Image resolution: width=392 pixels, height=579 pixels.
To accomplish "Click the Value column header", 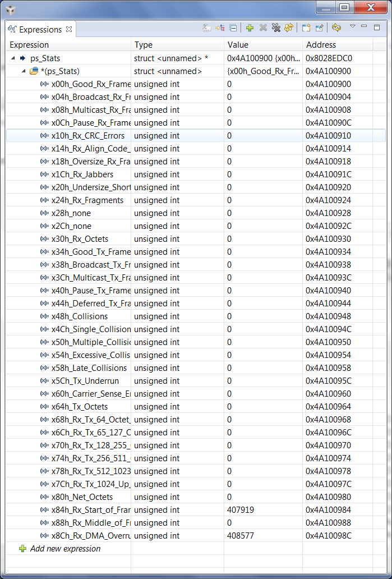I will (263, 45).
